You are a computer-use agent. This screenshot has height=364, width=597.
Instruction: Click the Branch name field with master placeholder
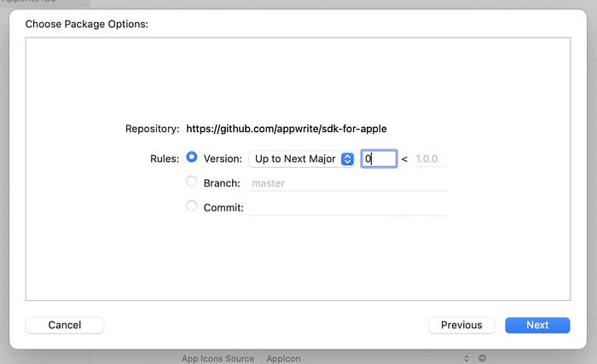[347, 183]
